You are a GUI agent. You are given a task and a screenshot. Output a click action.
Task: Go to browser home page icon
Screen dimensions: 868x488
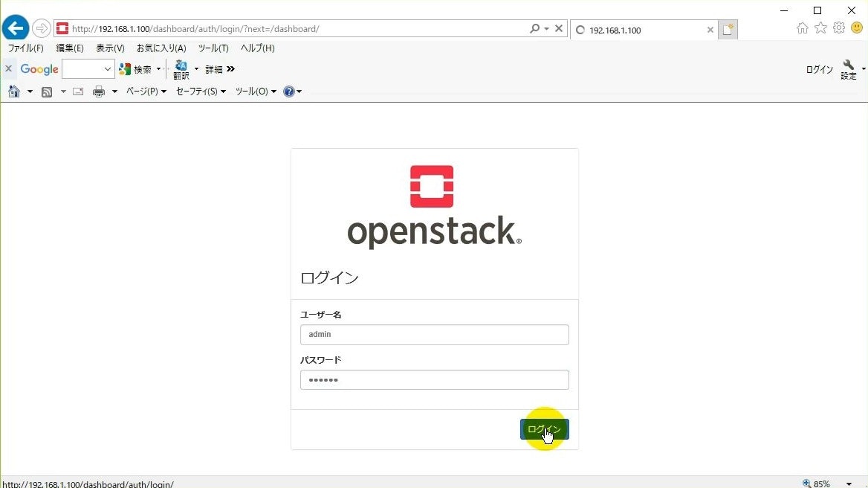point(802,28)
